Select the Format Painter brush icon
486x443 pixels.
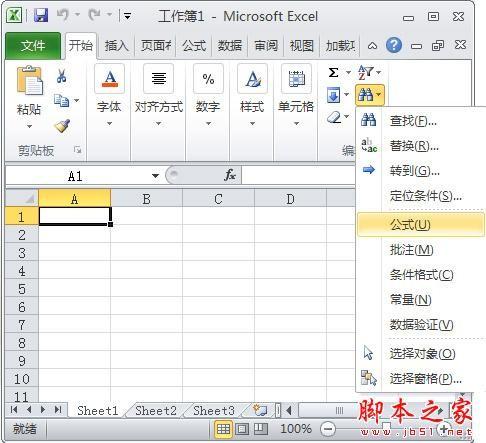click(x=62, y=126)
